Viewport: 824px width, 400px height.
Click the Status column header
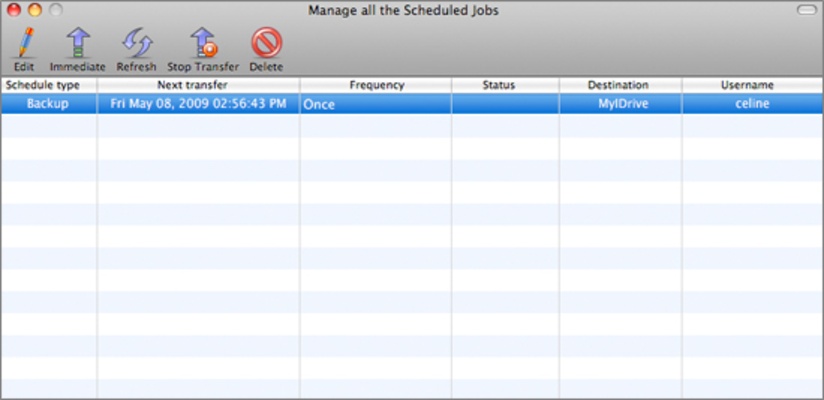tap(505, 85)
